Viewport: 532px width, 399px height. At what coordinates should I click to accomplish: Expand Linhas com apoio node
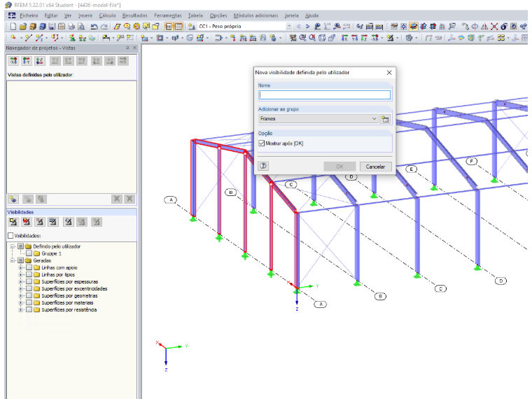click(x=21, y=267)
